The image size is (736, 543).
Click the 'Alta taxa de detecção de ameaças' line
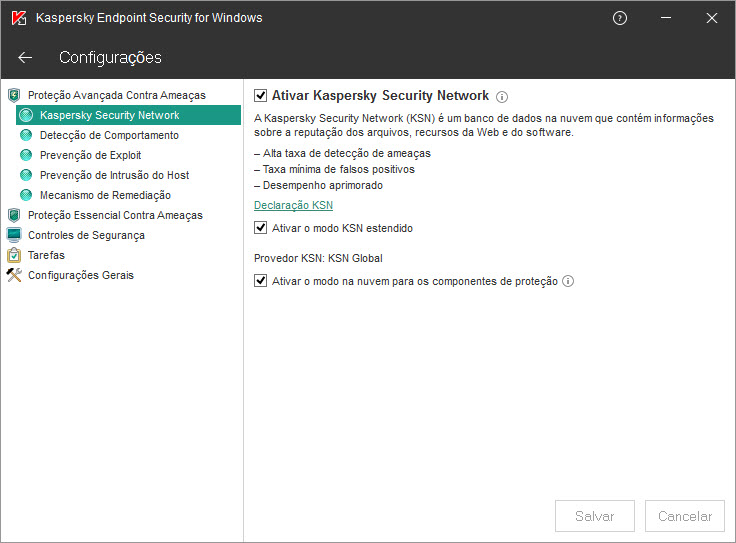[x=342, y=153]
